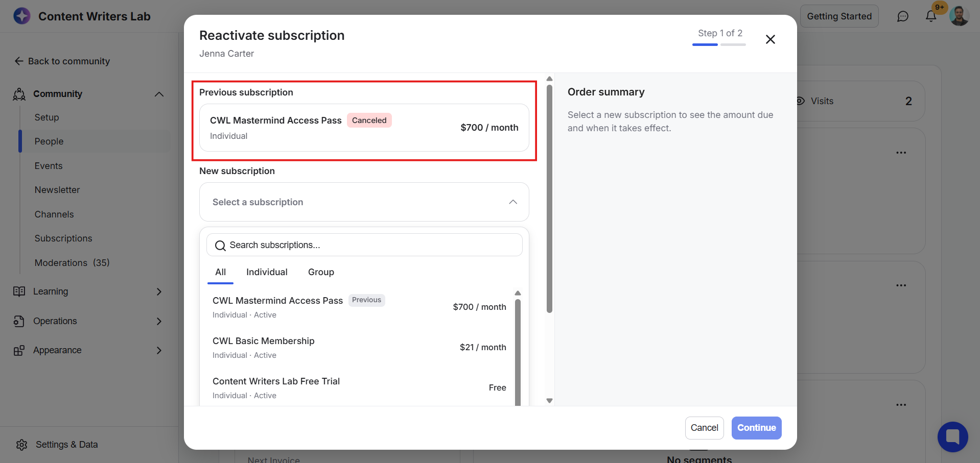Select Content Writers Lab Free Trial option
Viewport: 980px width, 463px height.
[359, 387]
